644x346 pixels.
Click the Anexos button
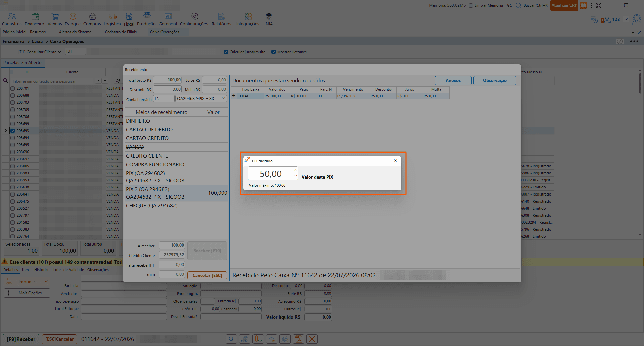[453, 80]
